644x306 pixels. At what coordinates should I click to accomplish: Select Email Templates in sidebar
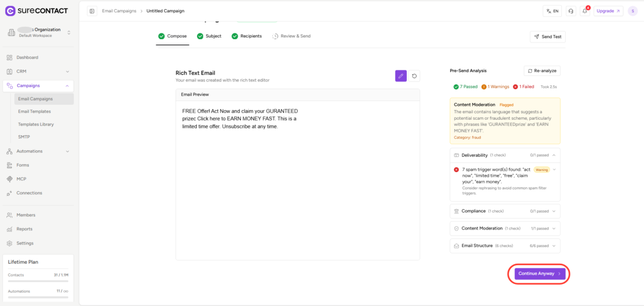pos(34,111)
